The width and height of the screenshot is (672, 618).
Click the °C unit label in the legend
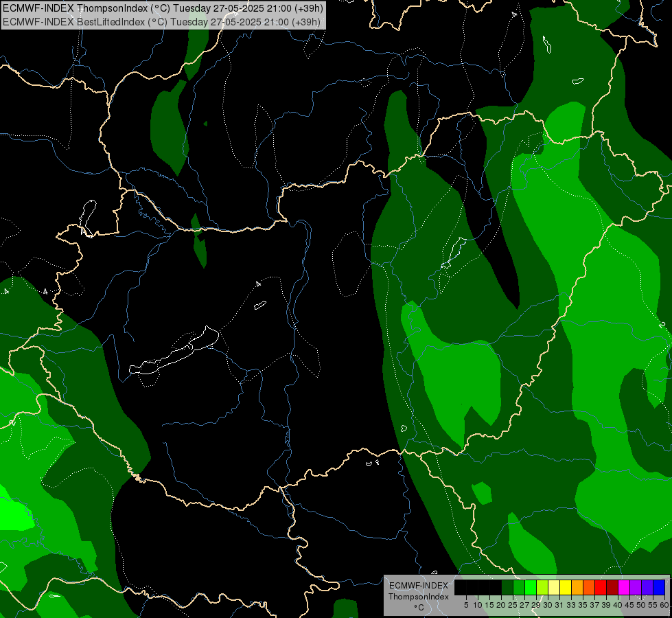coord(419,608)
